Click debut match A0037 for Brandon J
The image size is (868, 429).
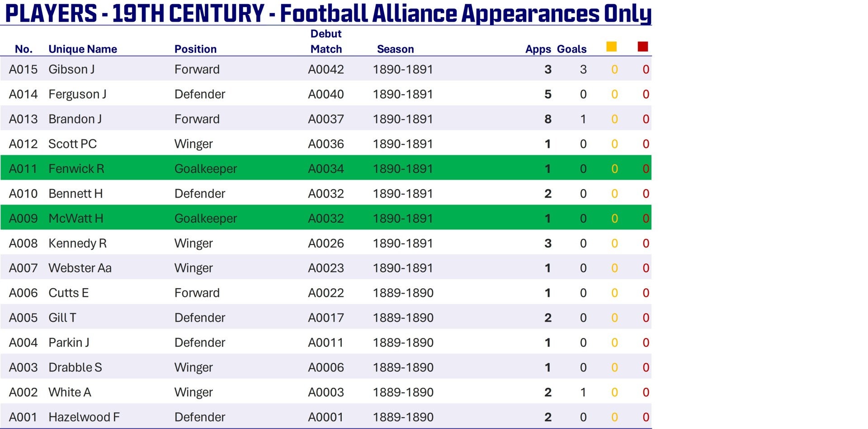(x=326, y=119)
